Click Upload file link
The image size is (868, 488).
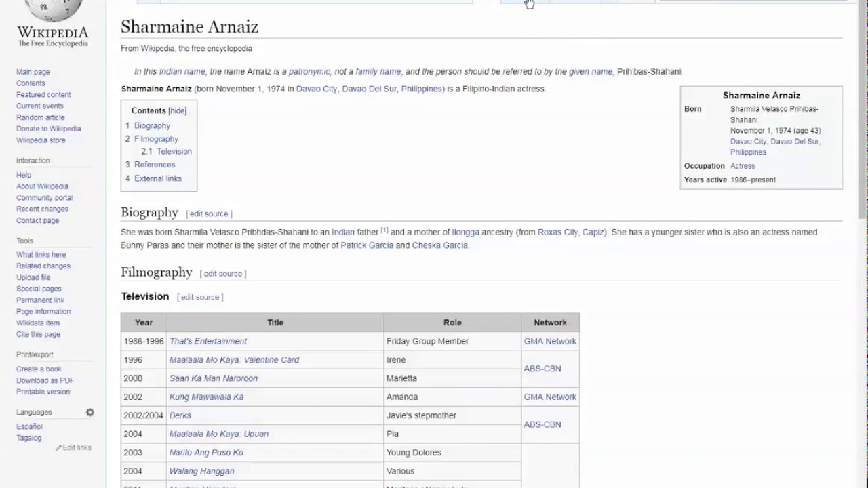tap(33, 277)
